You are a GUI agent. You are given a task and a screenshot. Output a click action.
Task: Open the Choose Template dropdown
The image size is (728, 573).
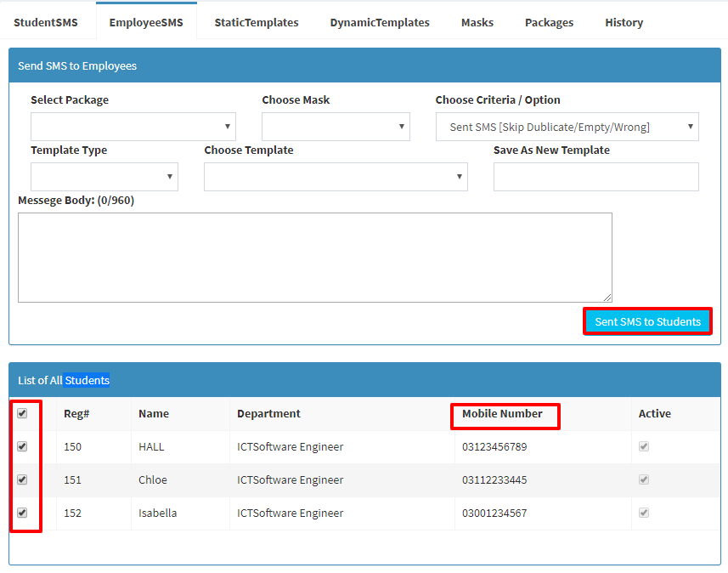tap(336, 177)
